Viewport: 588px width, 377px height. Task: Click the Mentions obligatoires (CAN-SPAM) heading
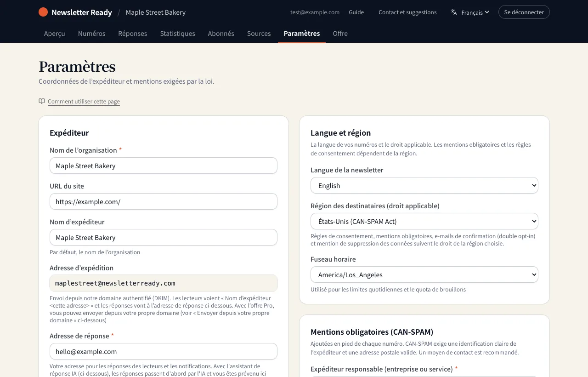pyautogui.click(x=372, y=332)
